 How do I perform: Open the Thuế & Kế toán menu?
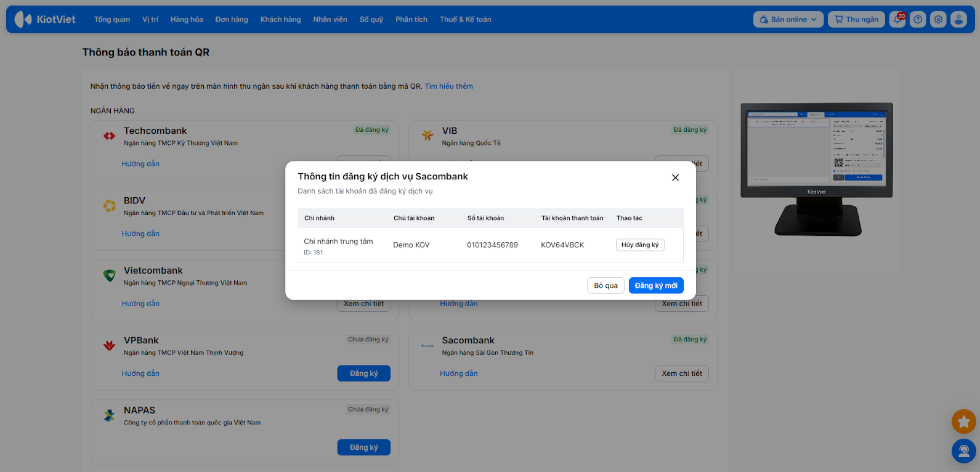466,20
